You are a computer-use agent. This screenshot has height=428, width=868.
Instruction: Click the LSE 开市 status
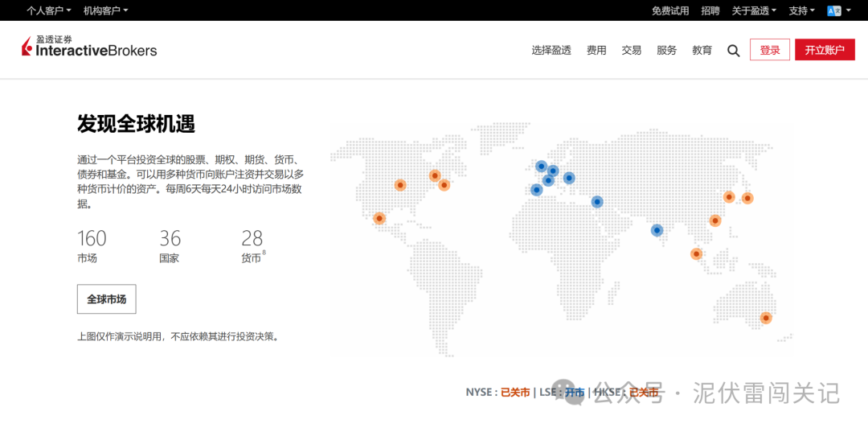point(562,393)
